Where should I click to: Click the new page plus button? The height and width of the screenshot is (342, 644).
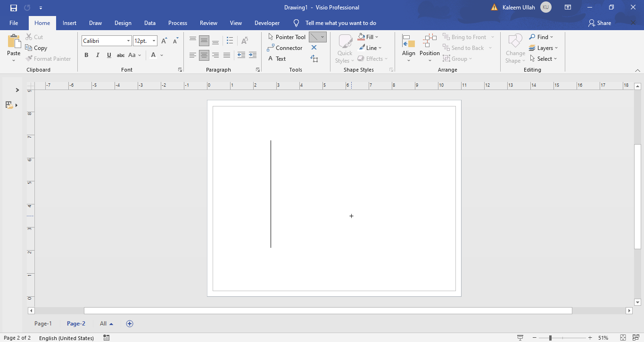point(130,324)
